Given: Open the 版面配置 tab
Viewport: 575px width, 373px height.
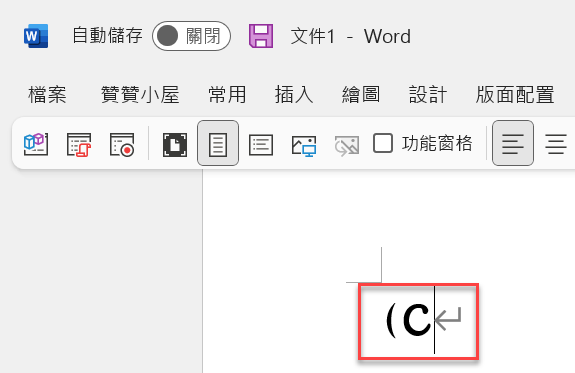Looking at the screenshot, I should [x=515, y=95].
